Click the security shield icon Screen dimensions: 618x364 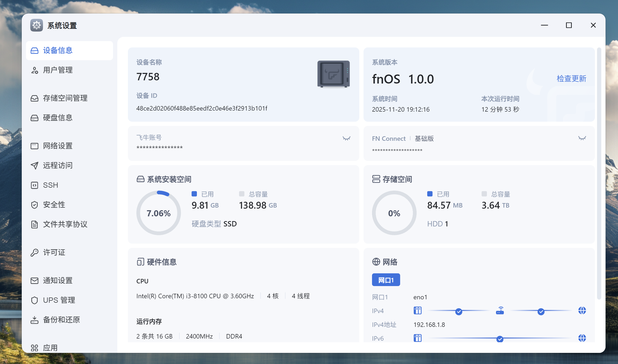[34, 205]
